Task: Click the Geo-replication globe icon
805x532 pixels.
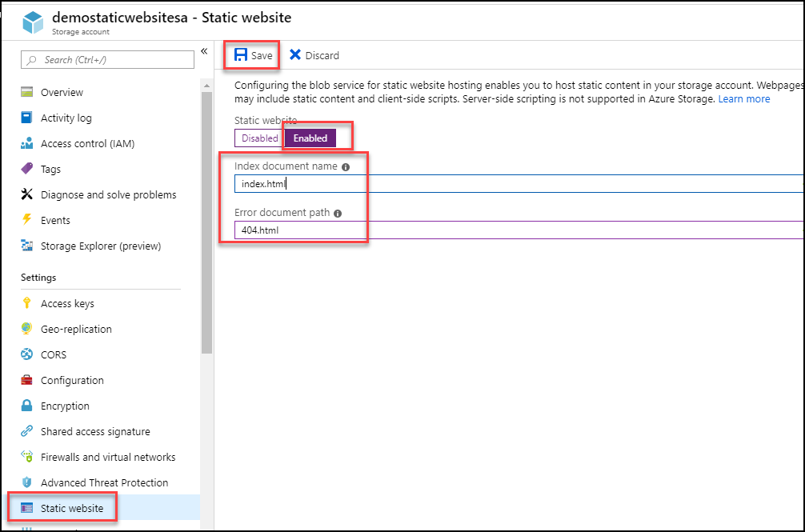Action: (26, 329)
